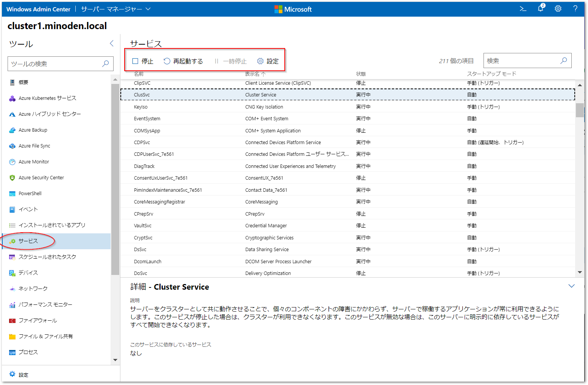
Task: Expand the サーバー マネージャー dropdown
Action: pyautogui.click(x=115, y=8)
